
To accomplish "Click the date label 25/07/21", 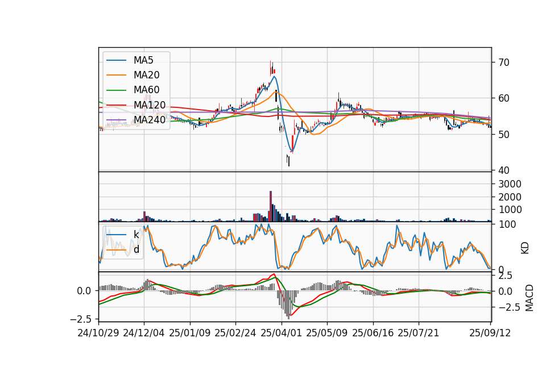I will click(419, 333).
